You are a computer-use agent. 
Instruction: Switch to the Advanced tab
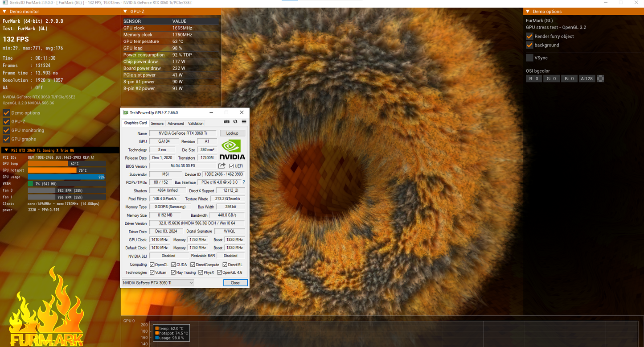tap(176, 124)
